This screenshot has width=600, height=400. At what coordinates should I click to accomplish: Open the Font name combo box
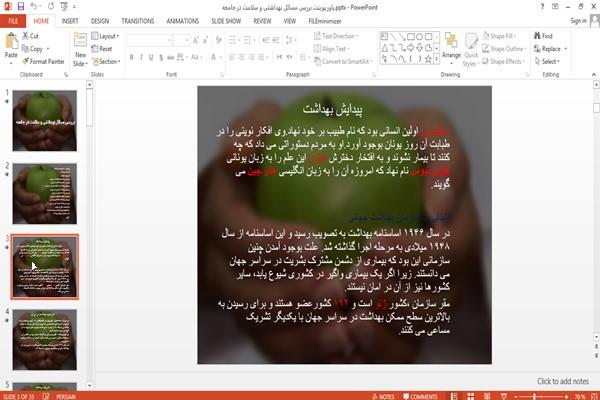click(x=149, y=40)
